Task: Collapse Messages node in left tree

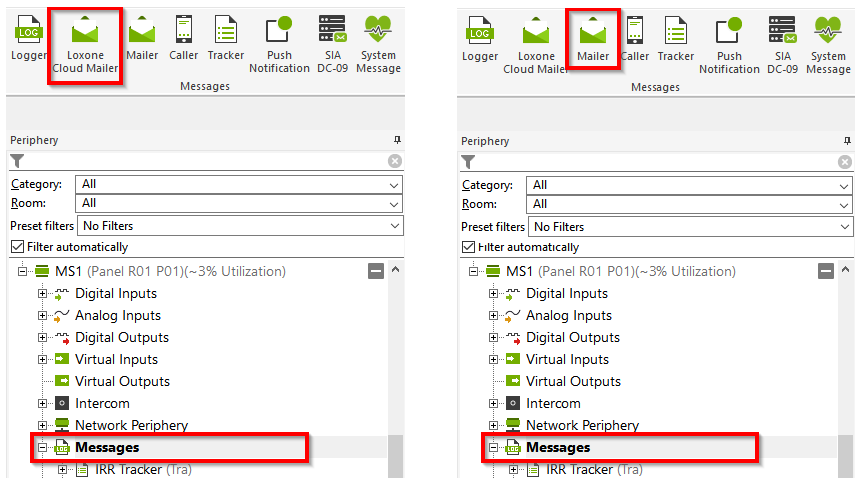Action: tap(42, 447)
